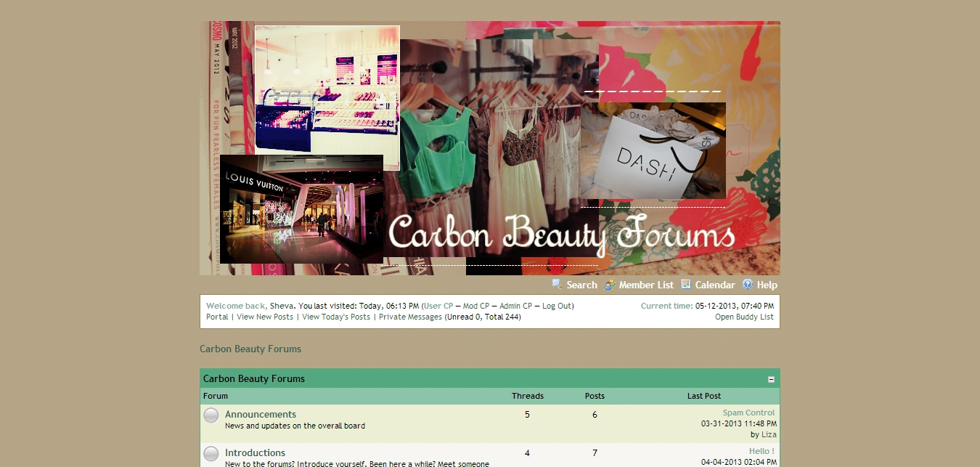Image resolution: width=980 pixels, height=467 pixels.
Task: Open Mod CP
Action: click(x=476, y=306)
